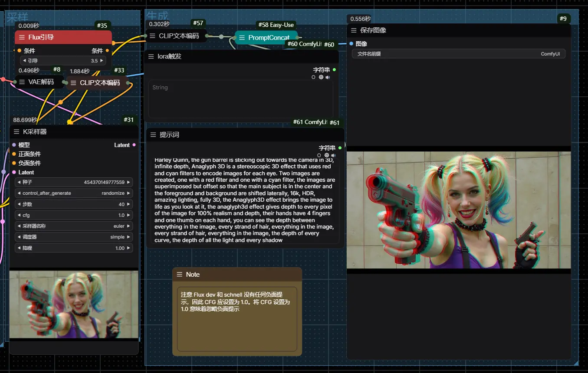Decrease 引导 value with left arrow
This screenshot has height=373, width=588.
[x=24, y=61]
